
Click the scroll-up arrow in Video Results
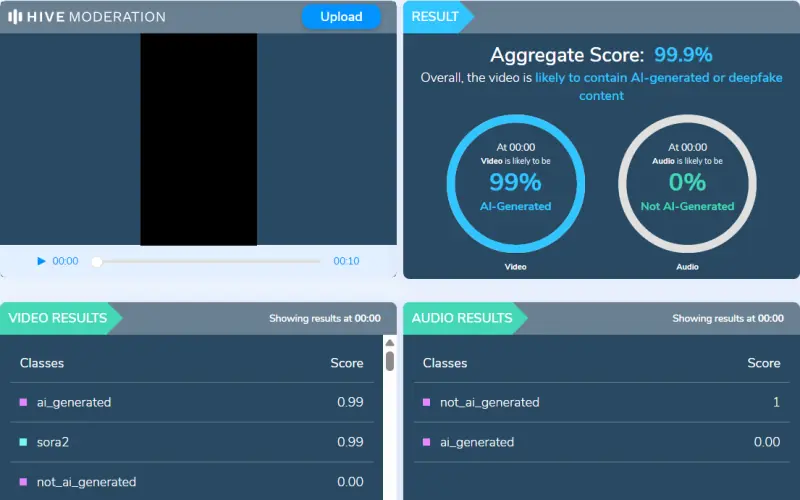pyautogui.click(x=389, y=342)
